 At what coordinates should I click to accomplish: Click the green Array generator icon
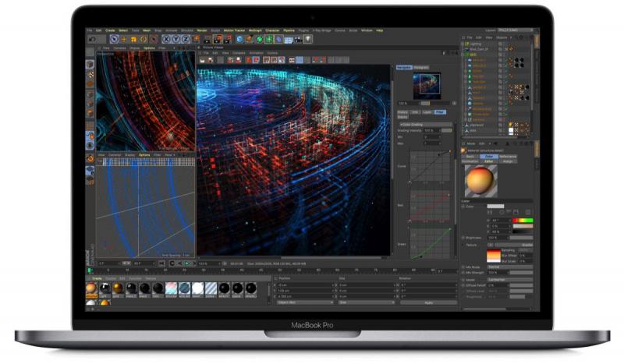pos(269,39)
